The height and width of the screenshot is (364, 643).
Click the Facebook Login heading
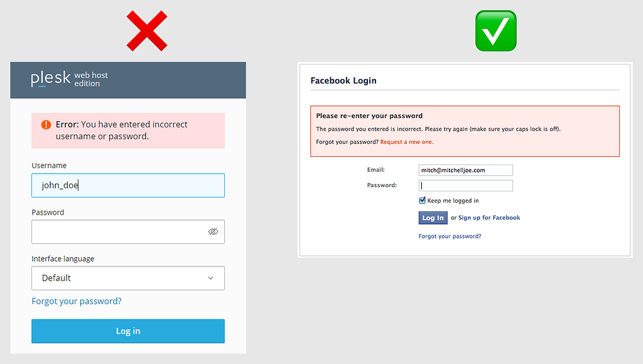343,81
